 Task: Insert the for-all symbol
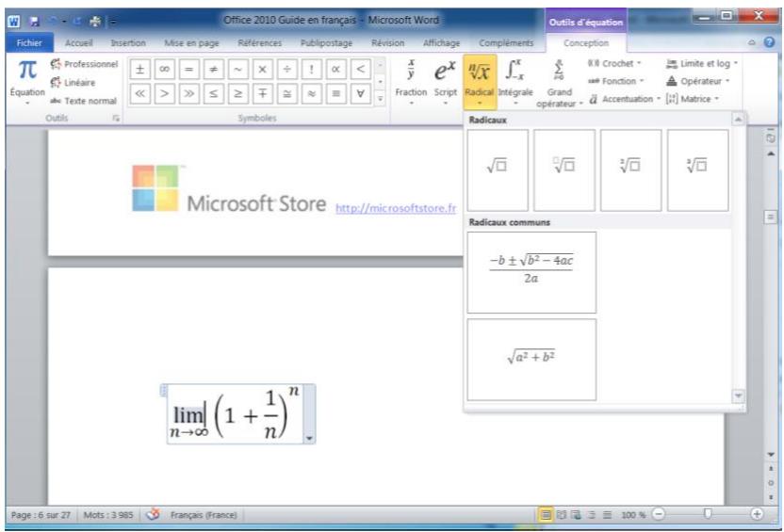[x=361, y=93]
